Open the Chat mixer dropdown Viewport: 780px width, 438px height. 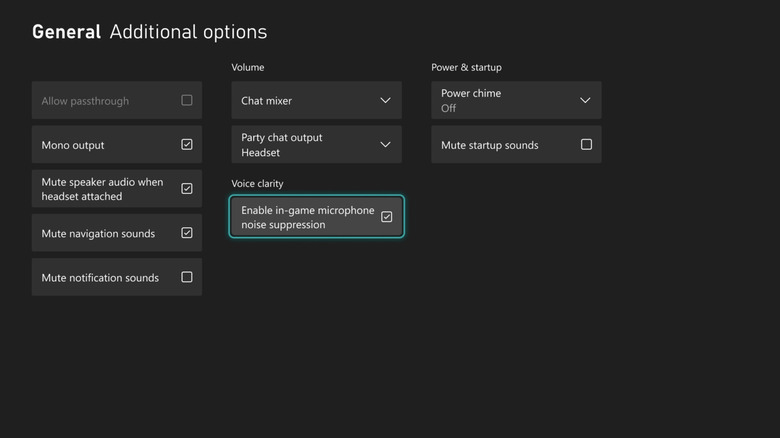[x=316, y=101]
